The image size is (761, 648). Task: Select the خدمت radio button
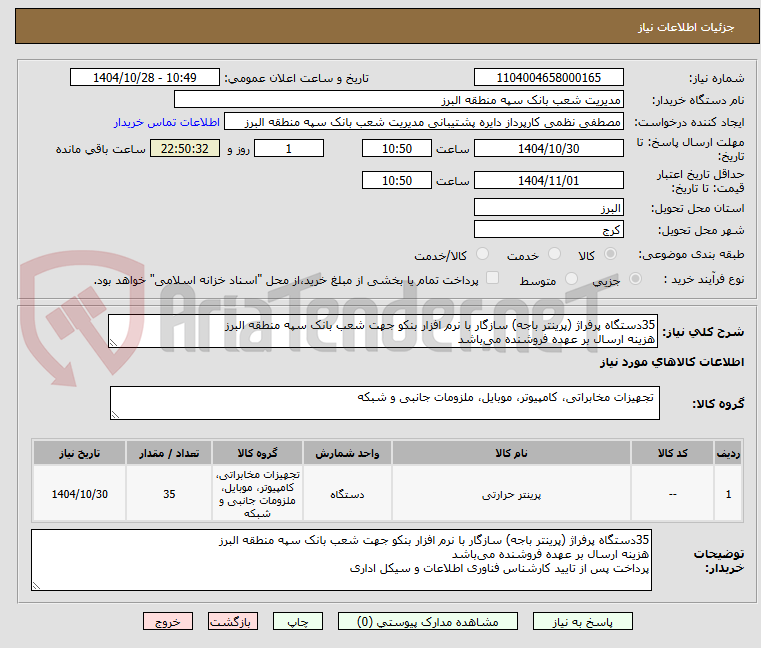point(554,254)
